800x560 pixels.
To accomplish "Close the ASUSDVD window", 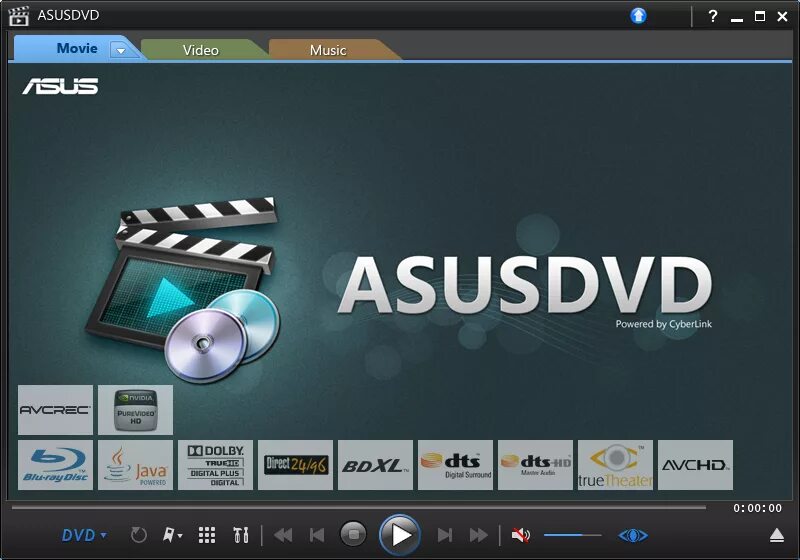I will click(x=782, y=16).
